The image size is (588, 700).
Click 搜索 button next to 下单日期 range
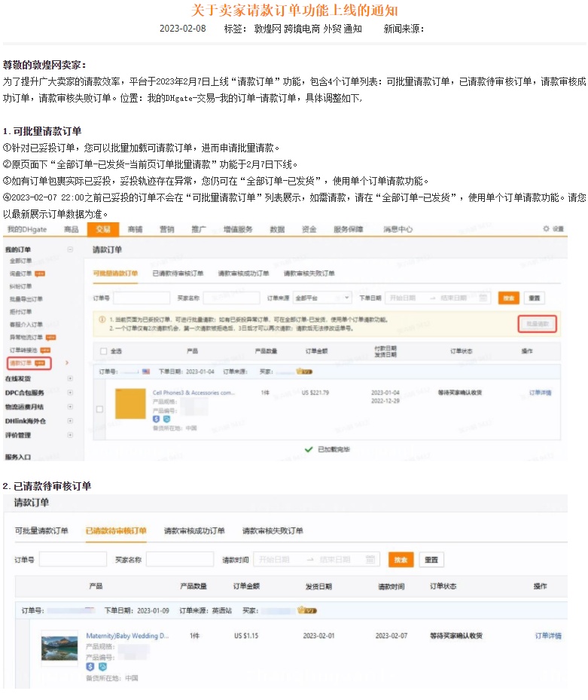tap(509, 298)
